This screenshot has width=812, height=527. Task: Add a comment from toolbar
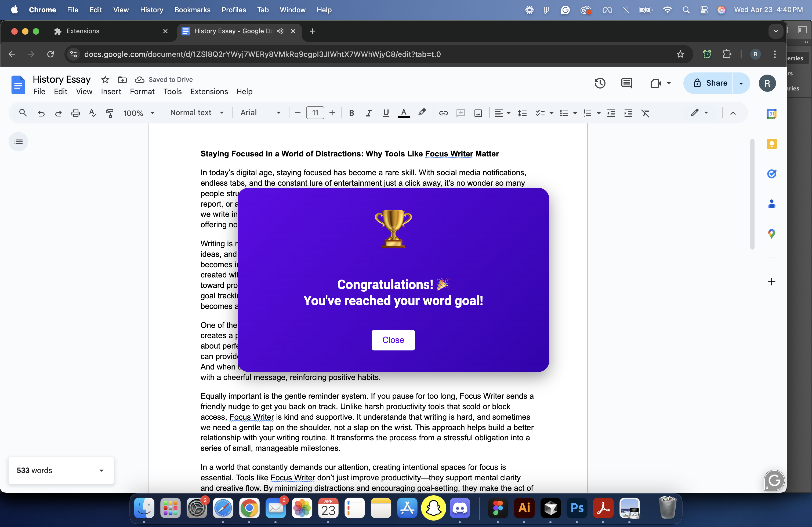coord(461,113)
